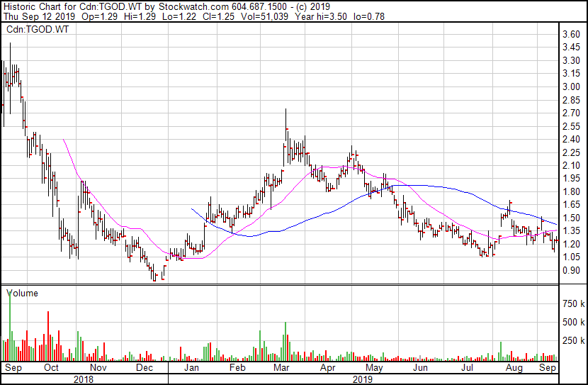Click the 2.70 price axis label
The image size is (588, 385).
pos(572,113)
